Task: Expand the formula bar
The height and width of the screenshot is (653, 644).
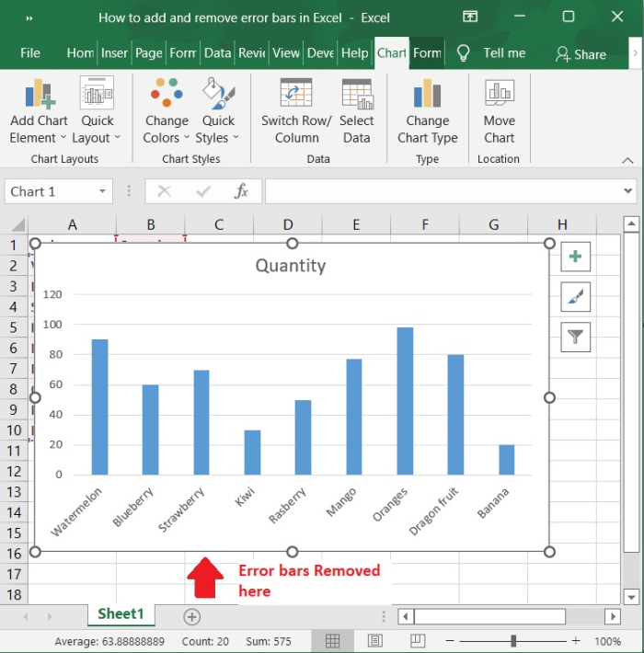Action: coord(627,191)
